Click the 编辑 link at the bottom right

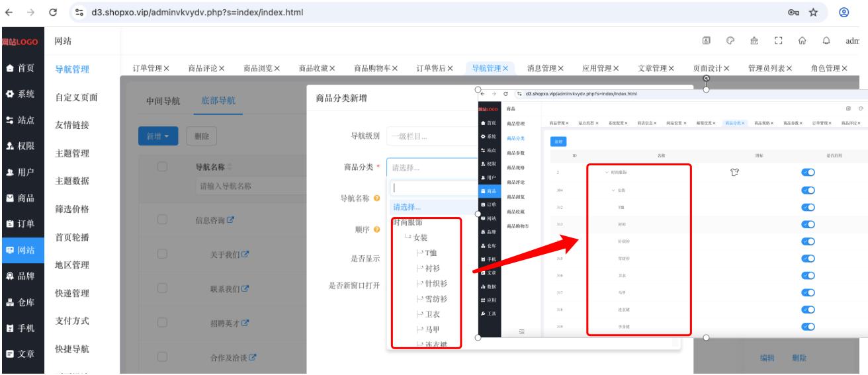click(767, 358)
